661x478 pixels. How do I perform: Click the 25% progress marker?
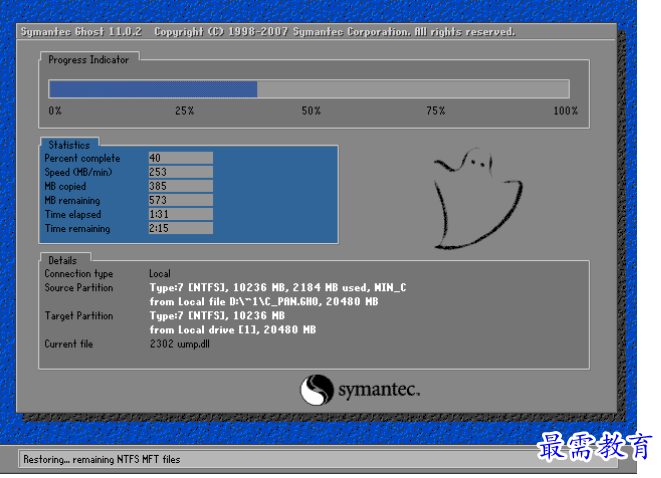coord(185,111)
